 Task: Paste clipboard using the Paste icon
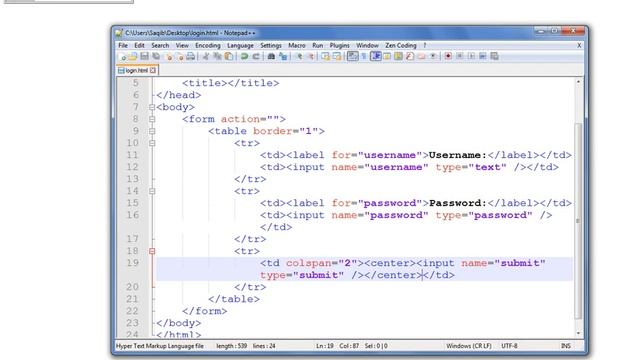point(229,56)
